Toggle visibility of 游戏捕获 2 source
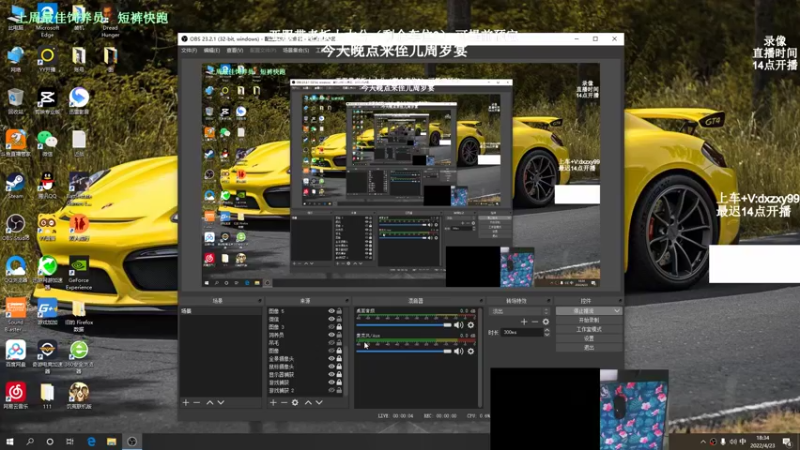Viewport: 800px width, 450px height. tap(331, 390)
